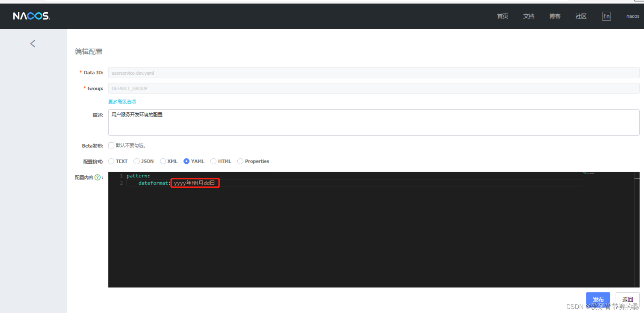Select the XML format radio button
644x313 pixels.
(163, 161)
